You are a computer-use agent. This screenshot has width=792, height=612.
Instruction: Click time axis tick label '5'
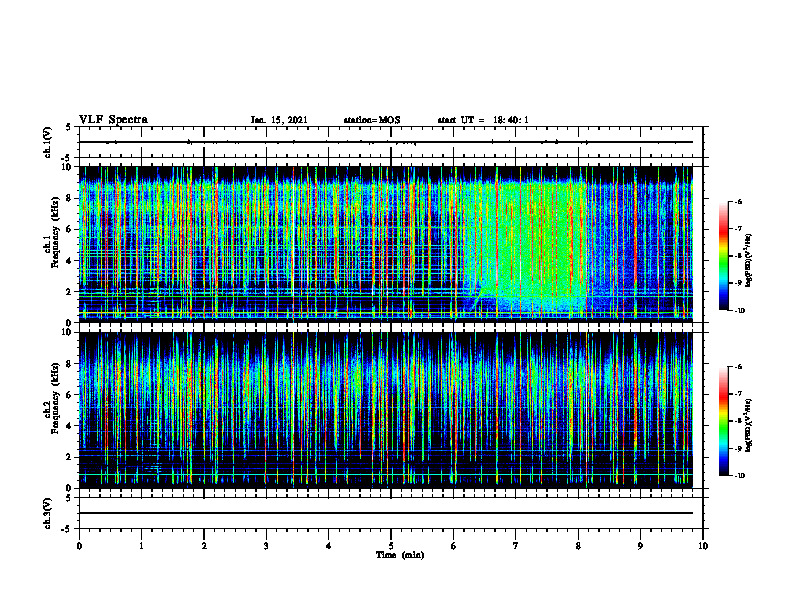point(391,546)
